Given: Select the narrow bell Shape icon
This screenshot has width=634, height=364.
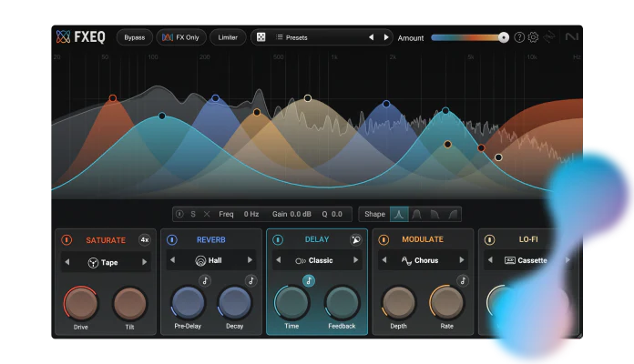Looking at the screenshot, I should (x=399, y=214).
